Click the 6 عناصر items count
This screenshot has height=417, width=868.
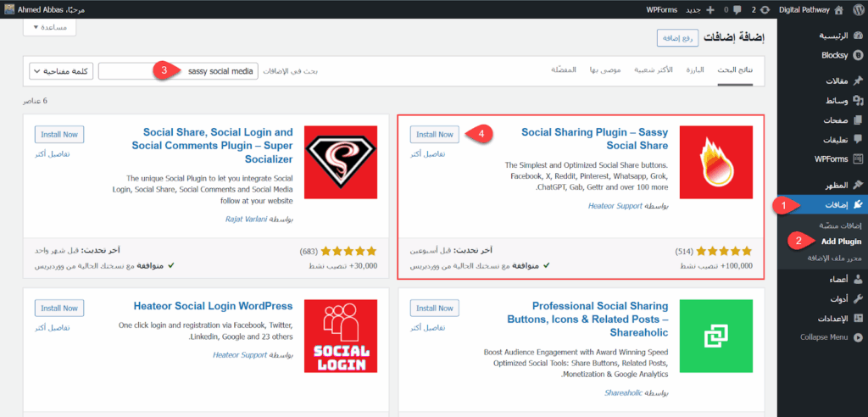click(35, 102)
